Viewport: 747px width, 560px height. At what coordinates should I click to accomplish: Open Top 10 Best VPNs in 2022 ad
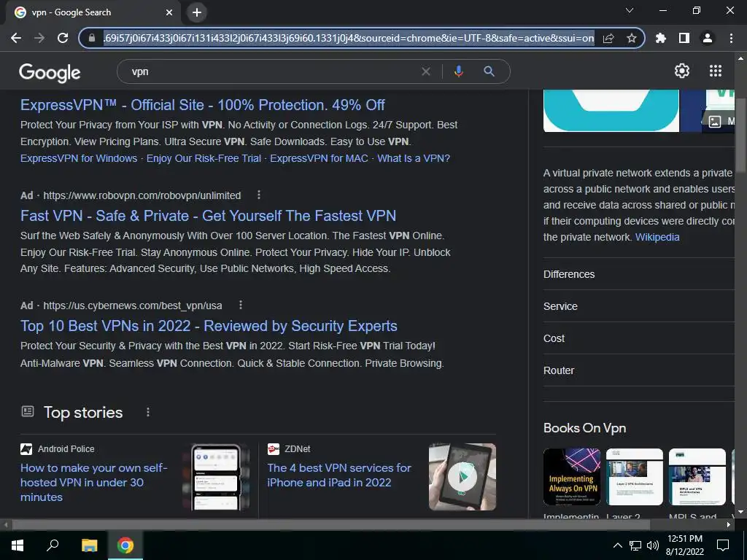(209, 326)
